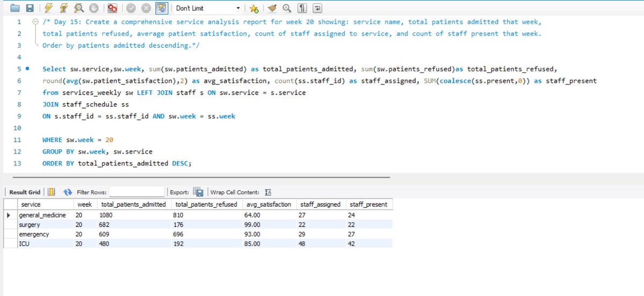This screenshot has width=644, height=296.
Task: Select the emergency cell
Action: pyautogui.click(x=45, y=234)
